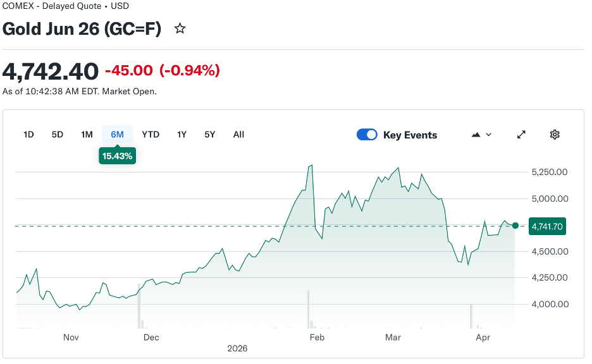Click the tall volume bar before Apr
The width and height of the screenshot is (592, 364).
[x=471, y=316]
